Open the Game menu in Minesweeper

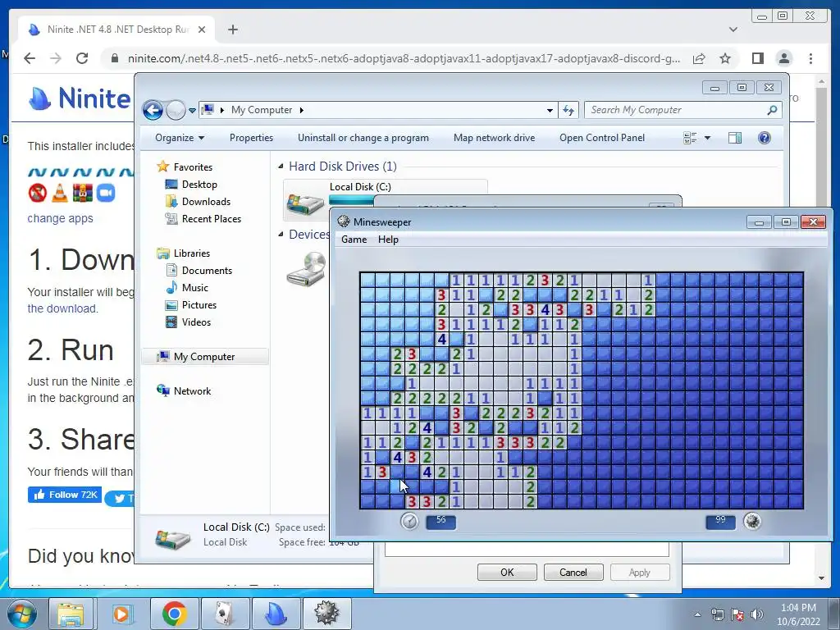pyautogui.click(x=354, y=240)
